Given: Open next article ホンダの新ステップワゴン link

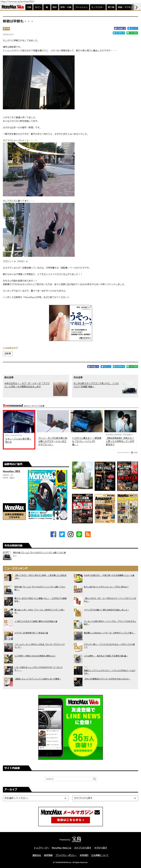Looking at the screenshot, I should tap(96, 385).
